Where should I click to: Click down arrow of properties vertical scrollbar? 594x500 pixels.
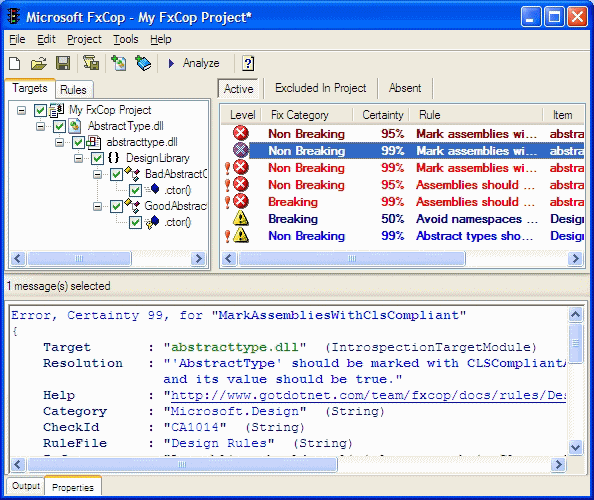tap(575, 447)
